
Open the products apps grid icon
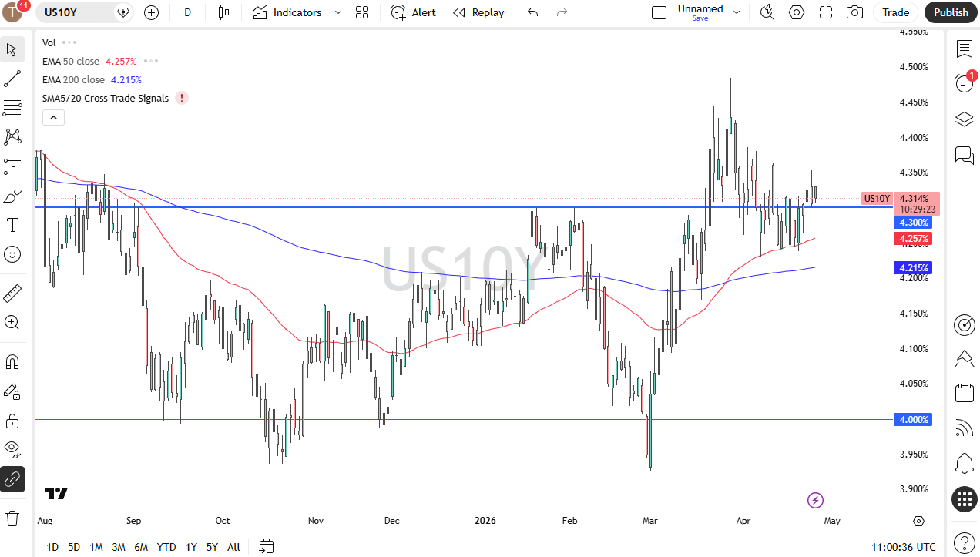(964, 498)
